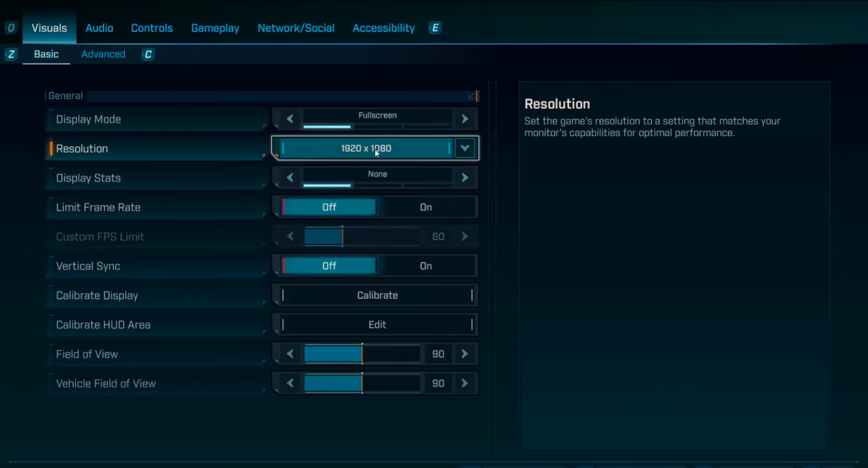The width and height of the screenshot is (868, 468).
Task: Collapse the General section arrow icon
Action: pyautogui.click(x=471, y=96)
